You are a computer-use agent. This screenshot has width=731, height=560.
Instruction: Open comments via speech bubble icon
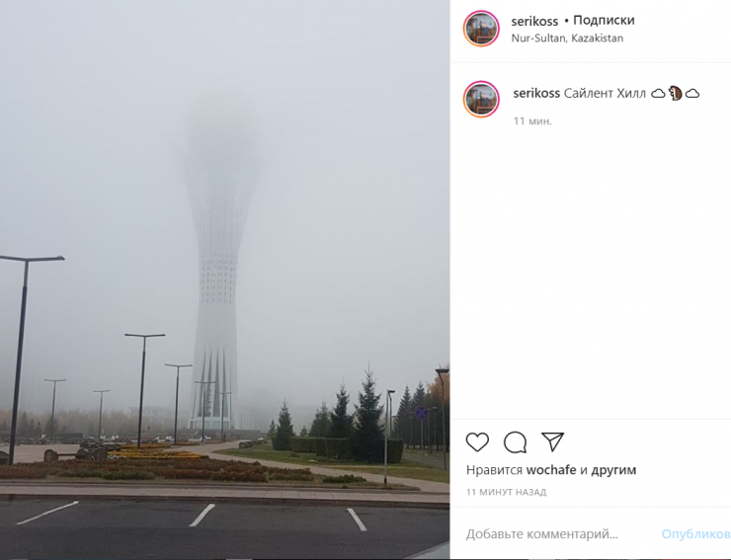pyautogui.click(x=515, y=442)
